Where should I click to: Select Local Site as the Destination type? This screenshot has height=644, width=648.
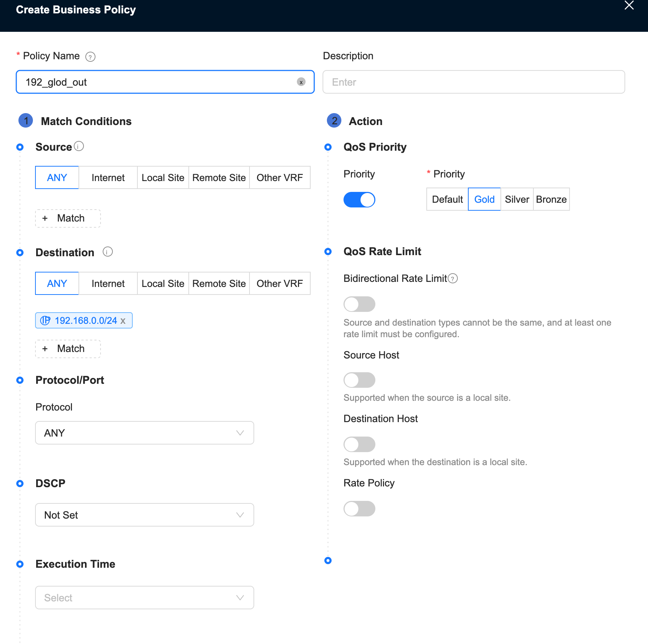(163, 283)
